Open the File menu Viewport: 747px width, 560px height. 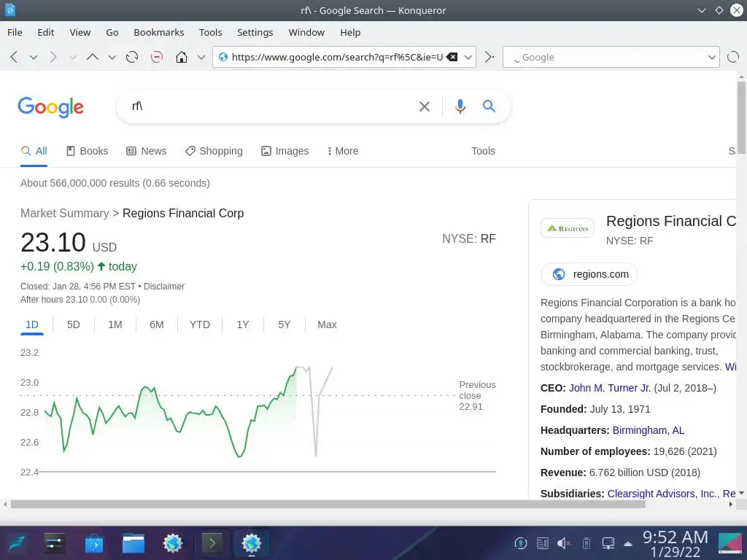coord(15,32)
